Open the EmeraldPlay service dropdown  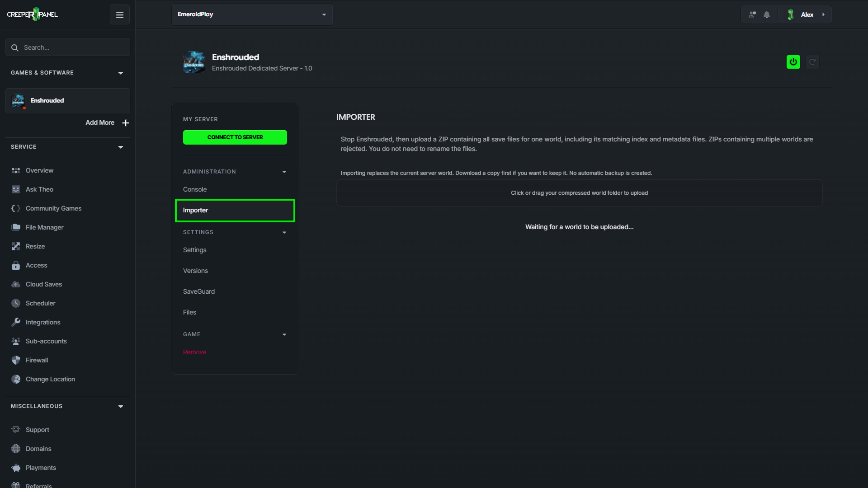pos(252,14)
